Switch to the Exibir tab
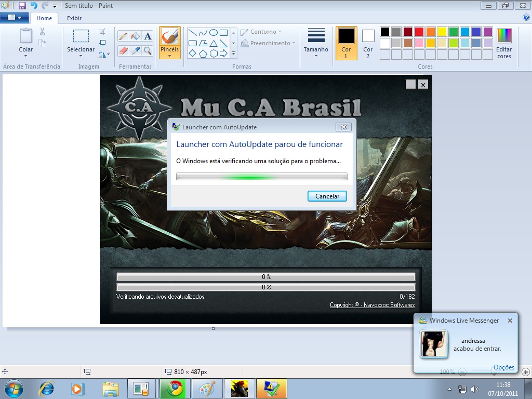Image resolution: width=532 pixels, height=399 pixels. pyautogui.click(x=74, y=18)
